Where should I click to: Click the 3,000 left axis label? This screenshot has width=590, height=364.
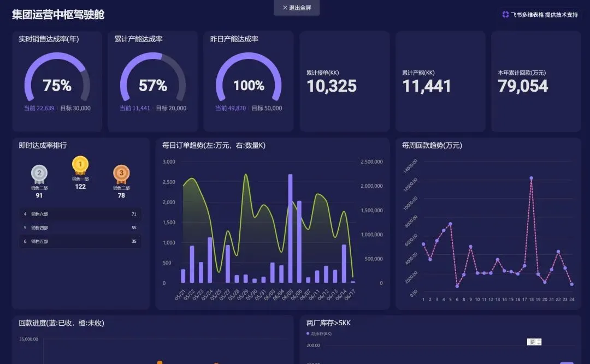tap(169, 162)
